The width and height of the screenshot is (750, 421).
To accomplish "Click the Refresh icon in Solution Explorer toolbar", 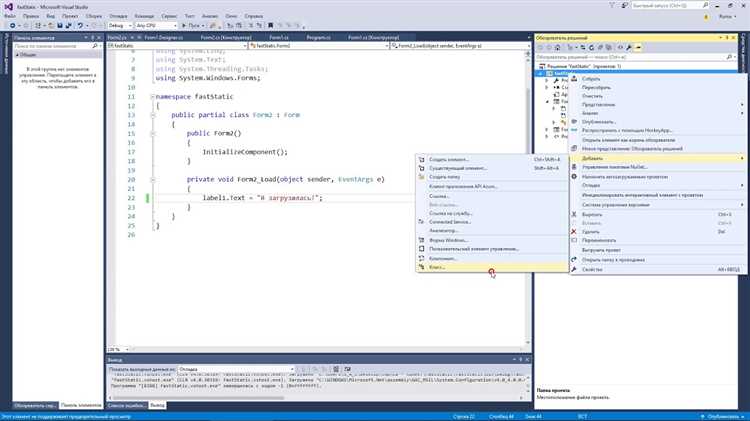I will 591,47.
